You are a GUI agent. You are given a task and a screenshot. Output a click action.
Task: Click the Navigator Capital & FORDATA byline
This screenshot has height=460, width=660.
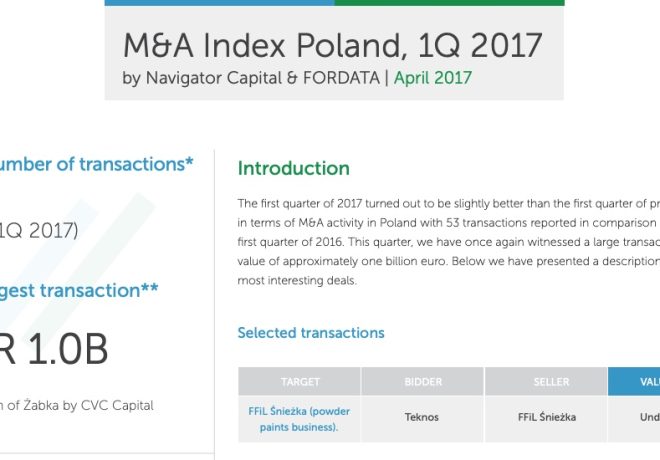(251, 78)
